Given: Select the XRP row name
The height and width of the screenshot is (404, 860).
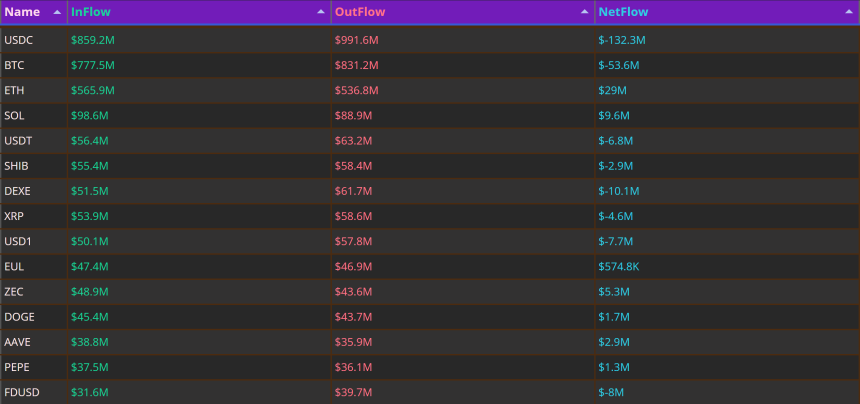Looking at the screenshot, I should coord(14,217).
